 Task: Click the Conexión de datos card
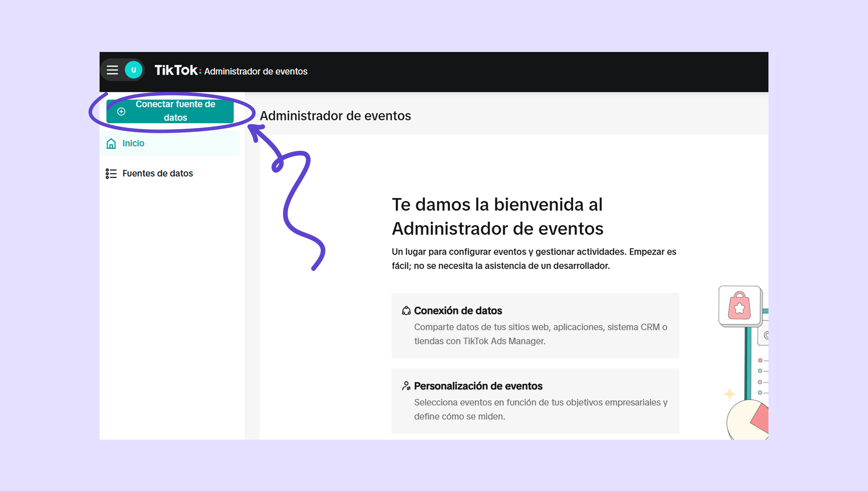[x=535, y=326]
